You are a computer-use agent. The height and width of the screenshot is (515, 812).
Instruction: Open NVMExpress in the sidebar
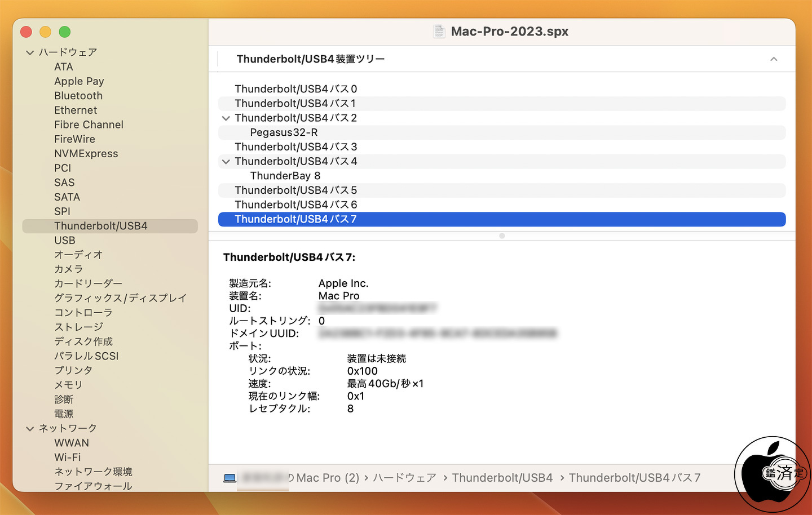tap(86, 154)
